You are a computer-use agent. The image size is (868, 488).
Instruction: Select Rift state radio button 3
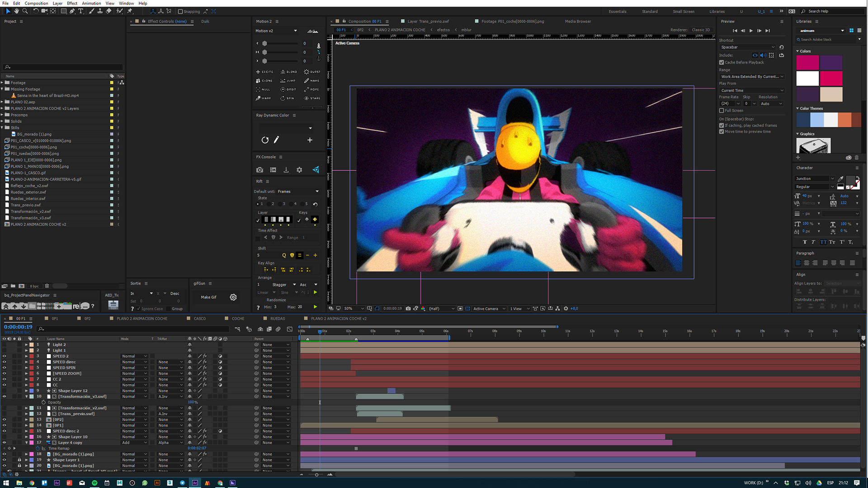click(x=281, y=204)
